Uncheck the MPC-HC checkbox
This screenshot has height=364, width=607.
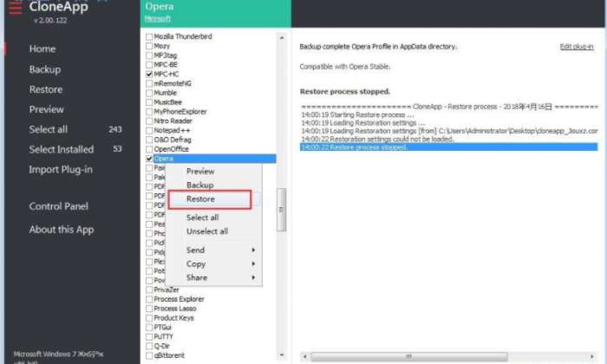click(x=149, y=74)
